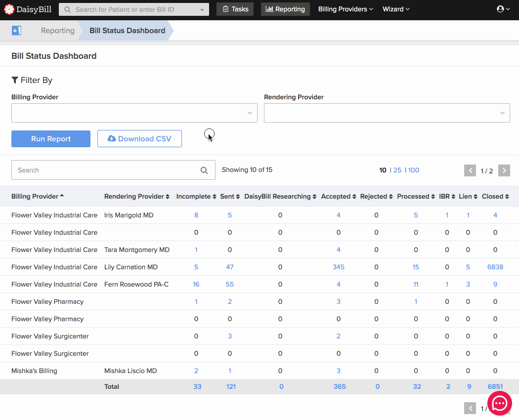Open Lily Carnation MD's 6838 closed bills
Viewport: 519px width, 420px height.
pyautogui.click(x=495, y=267)
